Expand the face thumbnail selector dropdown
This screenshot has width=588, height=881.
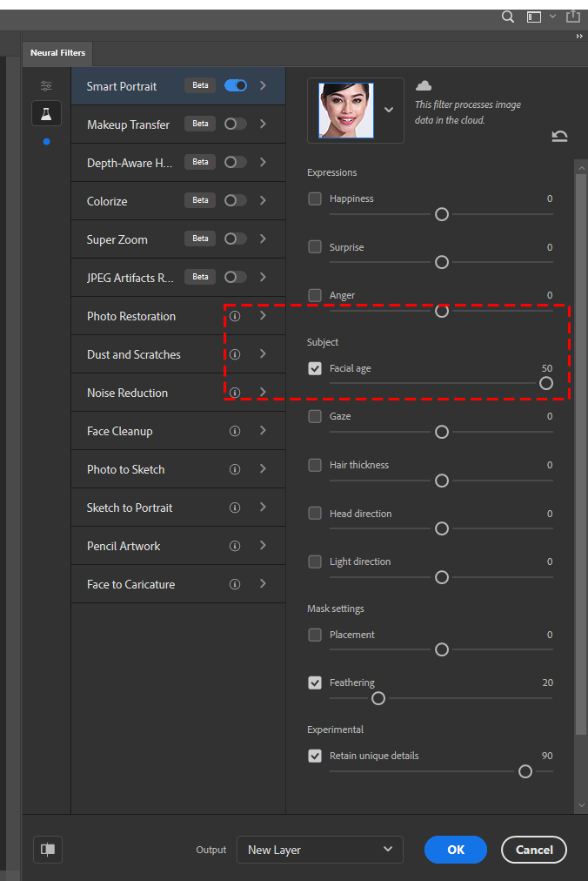[389, 110]
